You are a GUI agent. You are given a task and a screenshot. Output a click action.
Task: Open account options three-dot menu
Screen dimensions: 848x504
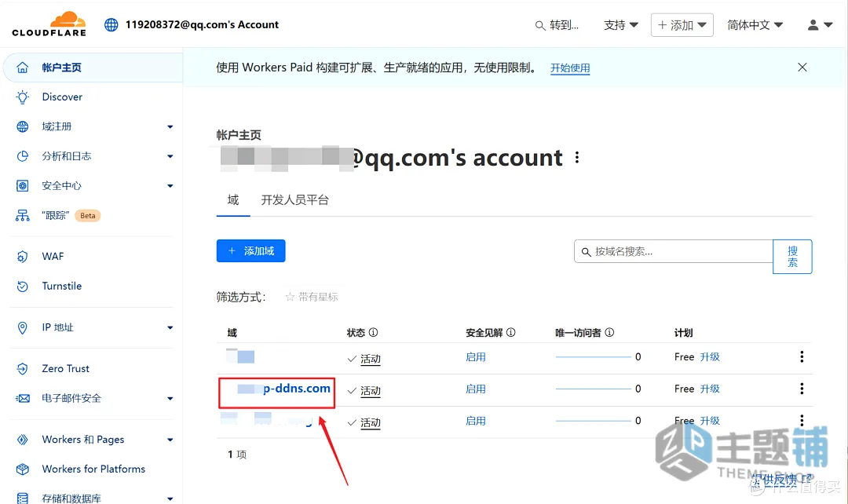[577, 157]
